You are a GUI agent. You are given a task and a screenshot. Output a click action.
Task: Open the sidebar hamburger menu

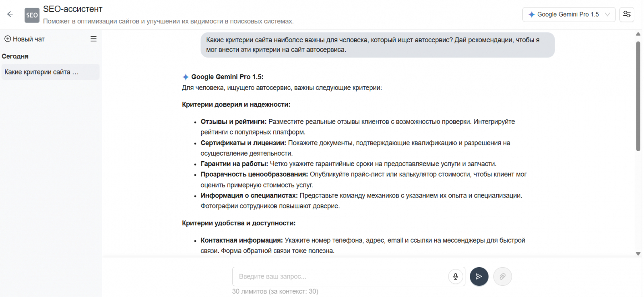pyautogui.click(x=93, y=39)
